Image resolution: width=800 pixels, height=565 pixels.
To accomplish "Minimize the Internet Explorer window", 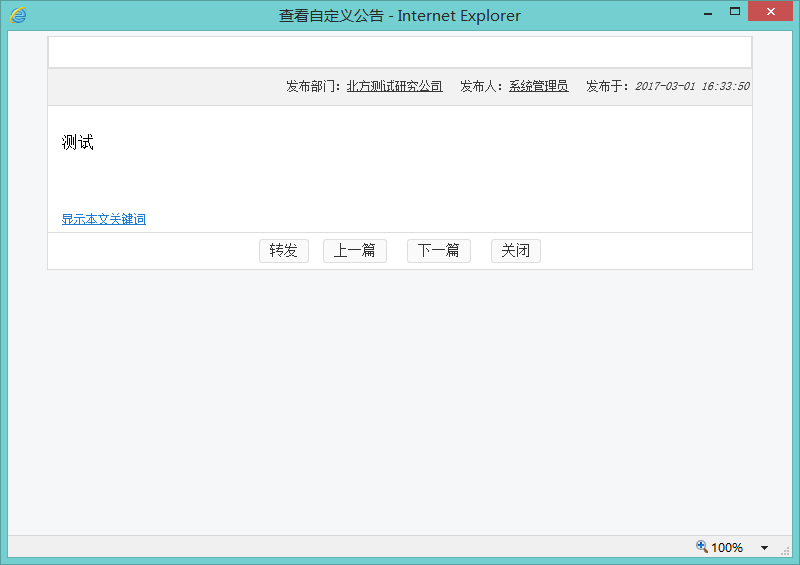I will tap(708, 12).
